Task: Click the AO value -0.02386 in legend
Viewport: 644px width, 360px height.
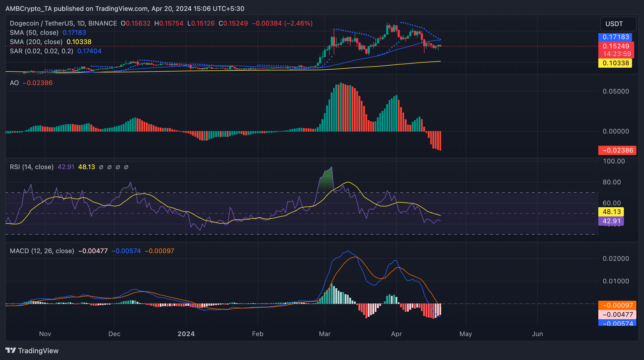Action: click(x=38, y=83)
